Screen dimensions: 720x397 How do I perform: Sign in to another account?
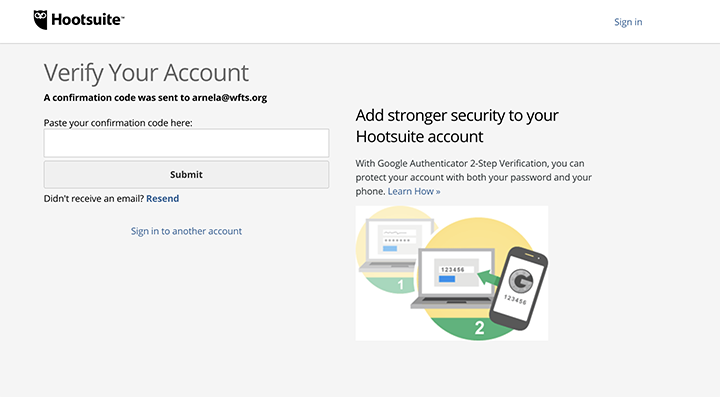click(186, 231)
